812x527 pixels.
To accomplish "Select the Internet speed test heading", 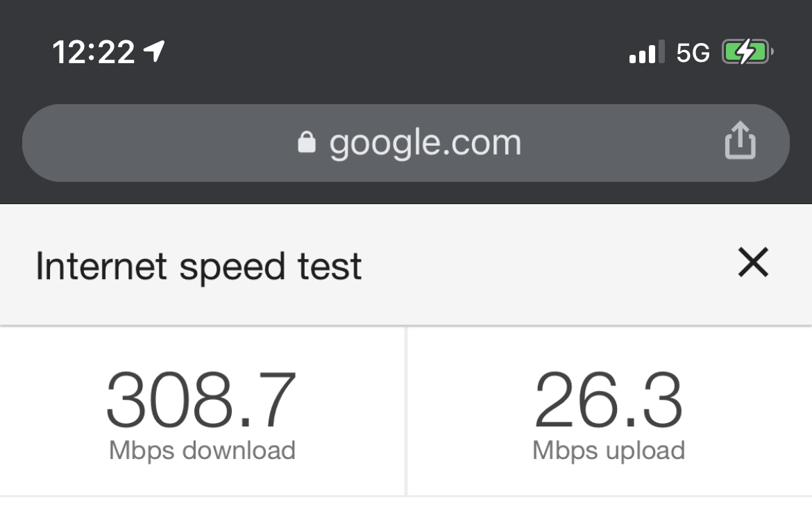I will (x=198, y=266).
